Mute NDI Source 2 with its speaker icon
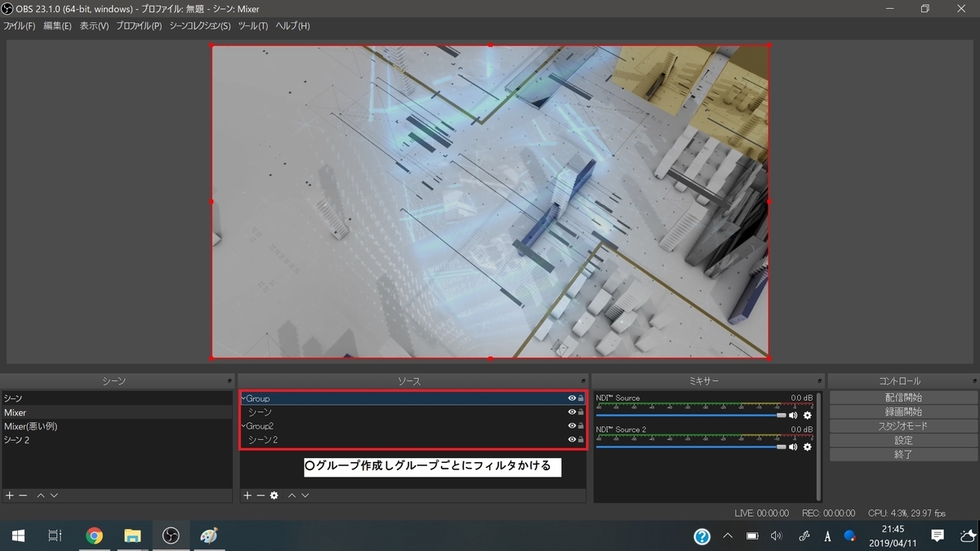 point(795,447)
